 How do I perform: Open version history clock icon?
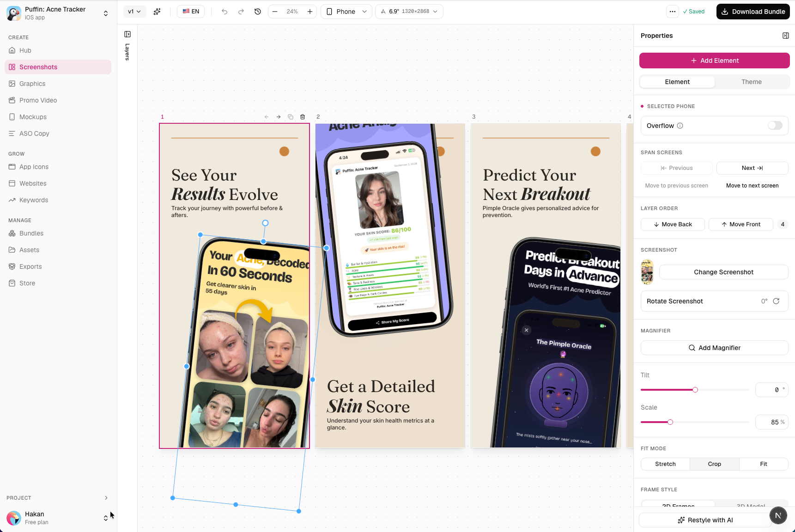258,12
